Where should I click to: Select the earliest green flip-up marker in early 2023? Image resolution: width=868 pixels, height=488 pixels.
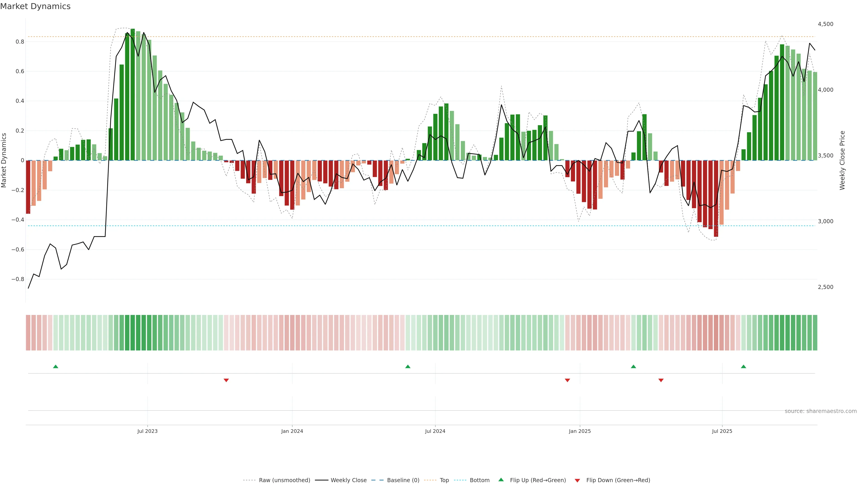pos(56,366)
